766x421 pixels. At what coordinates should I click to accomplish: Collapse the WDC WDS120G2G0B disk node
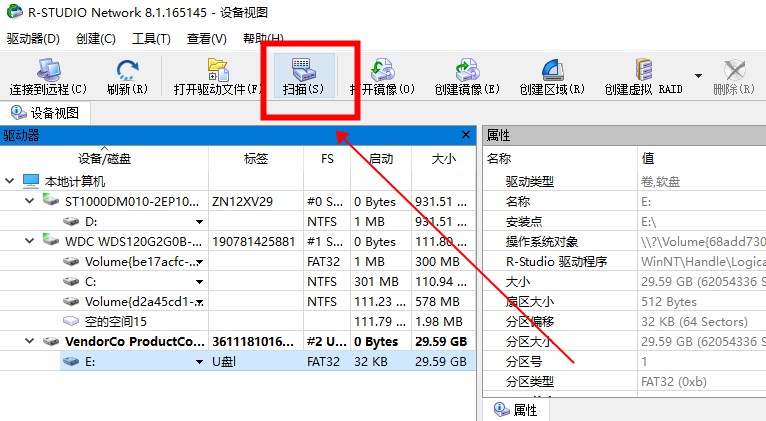pos(29,241)
